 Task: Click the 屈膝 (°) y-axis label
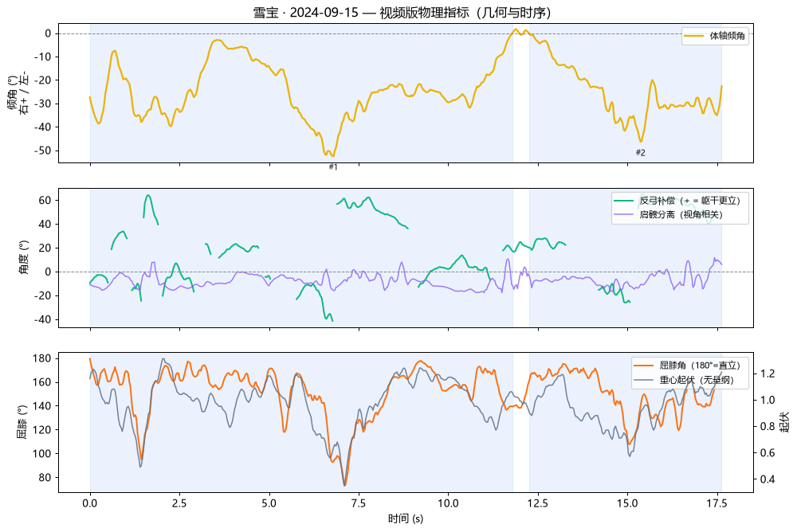tap(22, 422)
